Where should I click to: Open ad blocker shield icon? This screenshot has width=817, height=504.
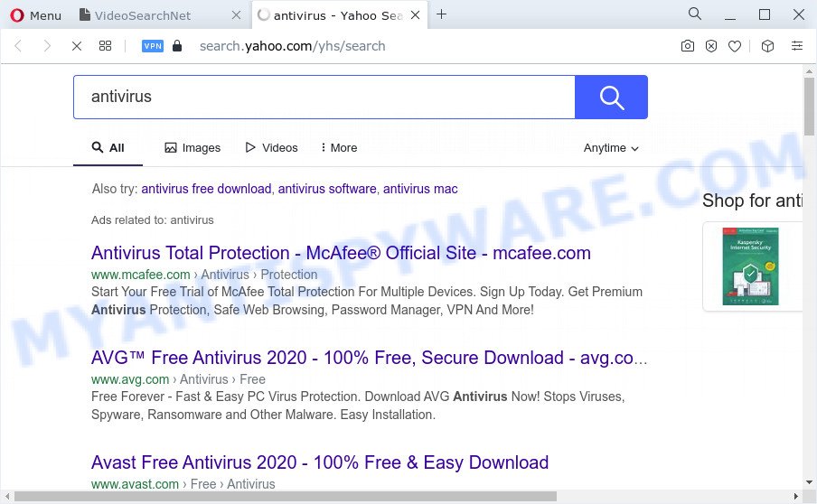click(x=710, y=46)
